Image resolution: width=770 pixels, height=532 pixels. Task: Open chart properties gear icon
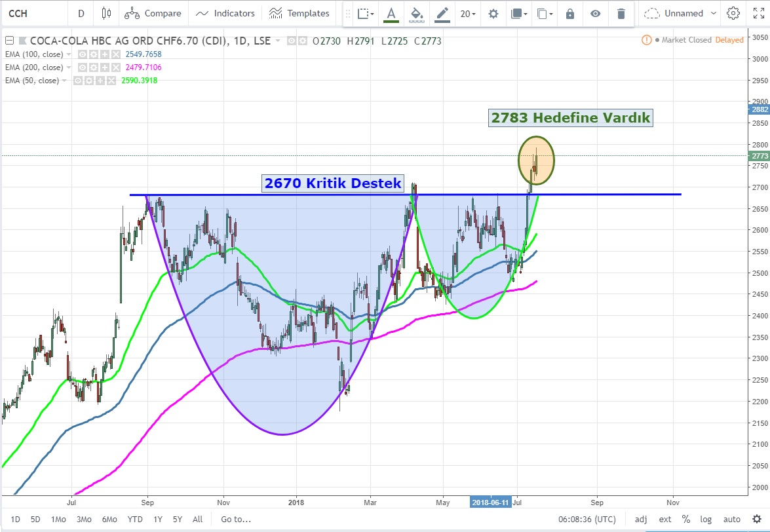[x=733, y=13]
